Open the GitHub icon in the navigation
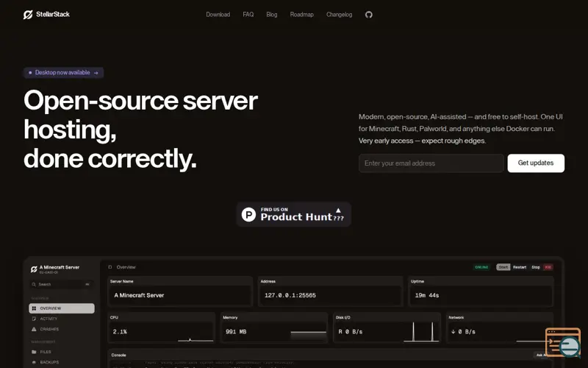The height and width of the screenshot is (368, 588). coord(369,15)
